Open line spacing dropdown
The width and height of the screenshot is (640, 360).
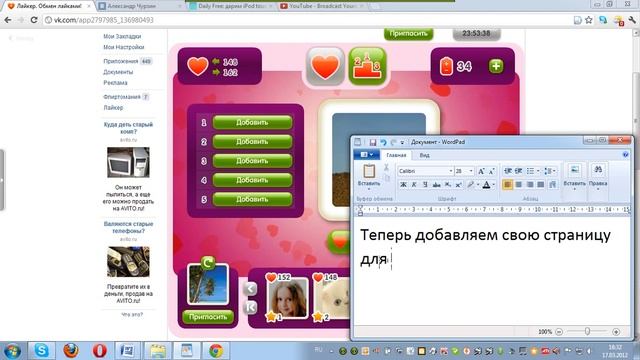click(550, 171)
